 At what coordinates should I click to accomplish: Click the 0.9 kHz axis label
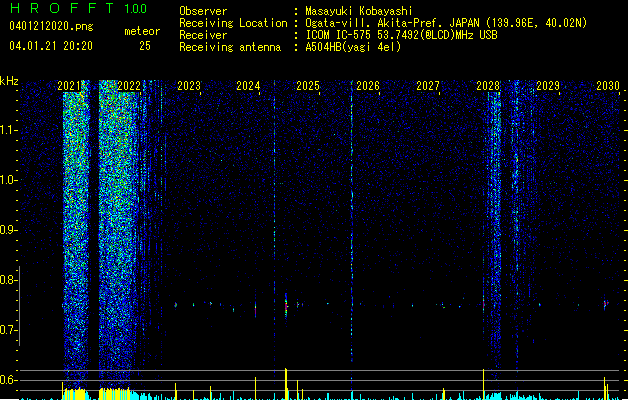coord(8,230)
